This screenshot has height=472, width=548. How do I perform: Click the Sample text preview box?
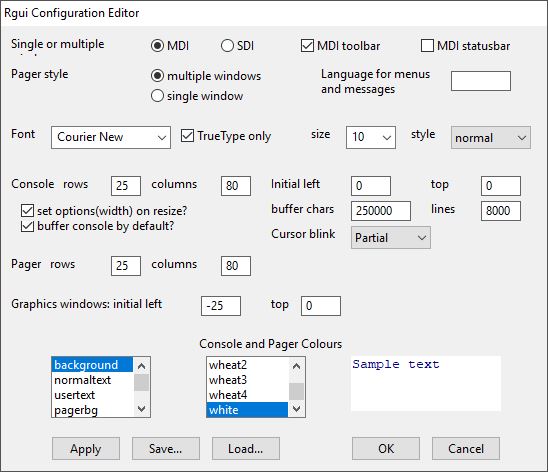[x=426, y=384]
